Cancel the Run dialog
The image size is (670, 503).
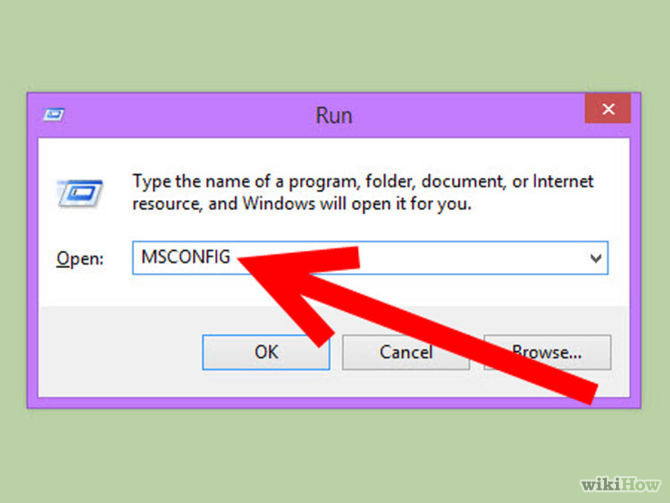[406, 352]
